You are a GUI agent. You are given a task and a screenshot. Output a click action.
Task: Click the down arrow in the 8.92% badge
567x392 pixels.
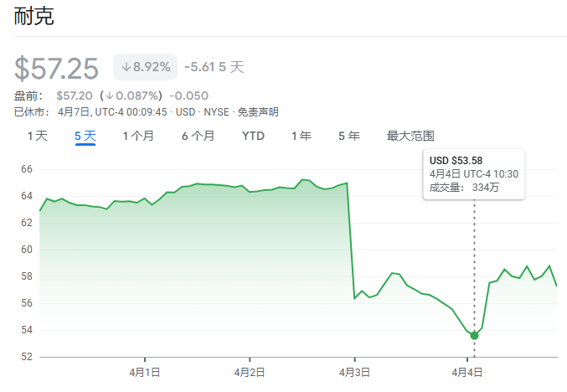coord(126,67)
